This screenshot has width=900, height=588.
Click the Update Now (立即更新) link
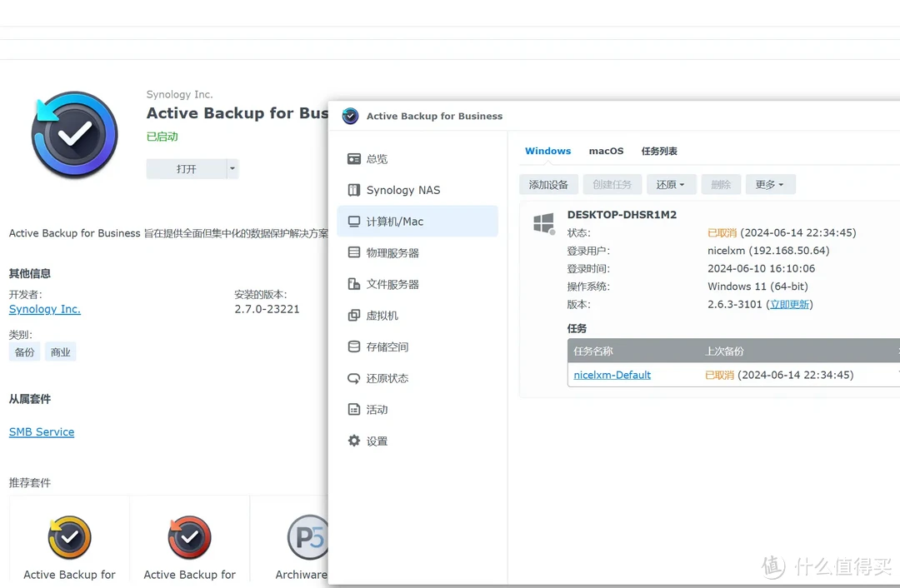tap(789, 305)
